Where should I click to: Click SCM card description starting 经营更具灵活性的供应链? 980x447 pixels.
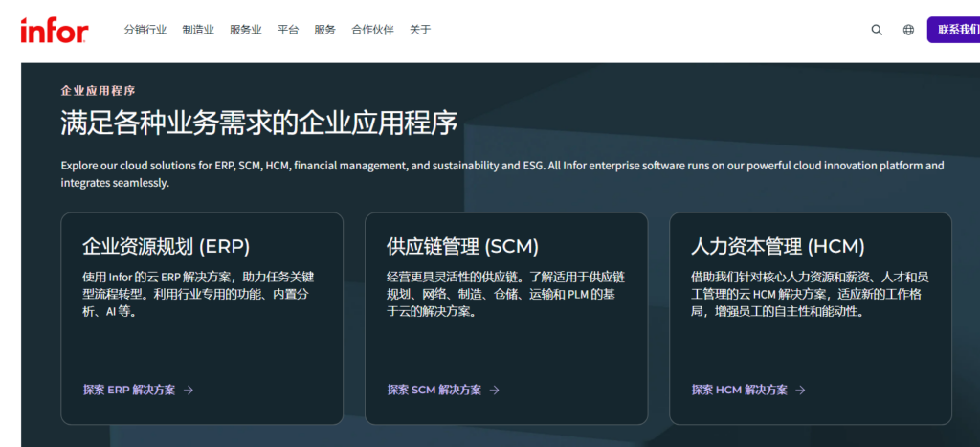point(505,294)
